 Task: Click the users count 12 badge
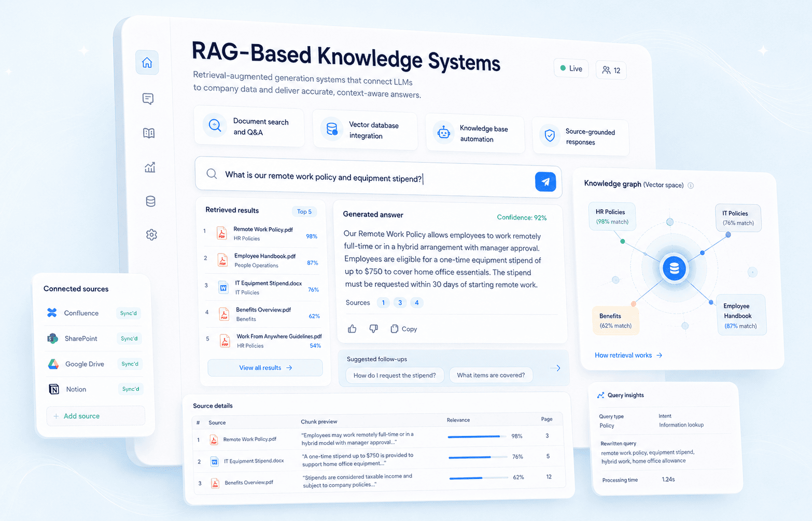pyautogui.click(x=611, y=71)
